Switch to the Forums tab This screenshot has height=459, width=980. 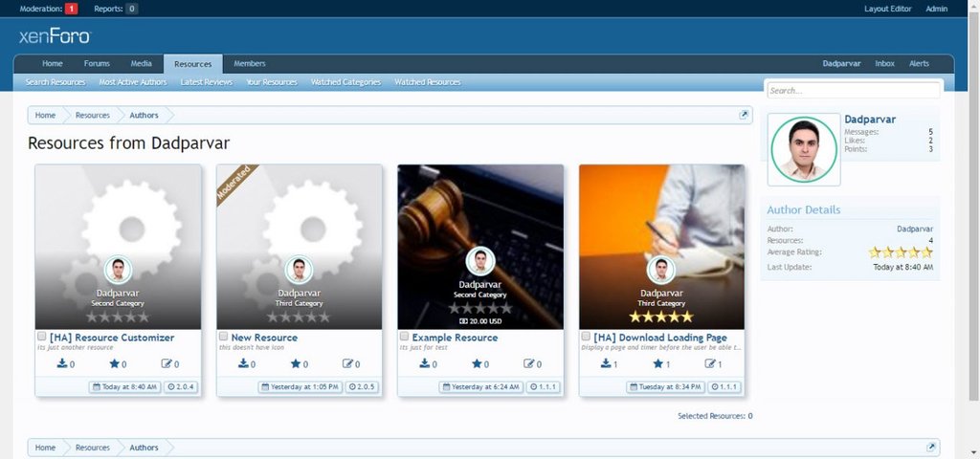[97, 64]
